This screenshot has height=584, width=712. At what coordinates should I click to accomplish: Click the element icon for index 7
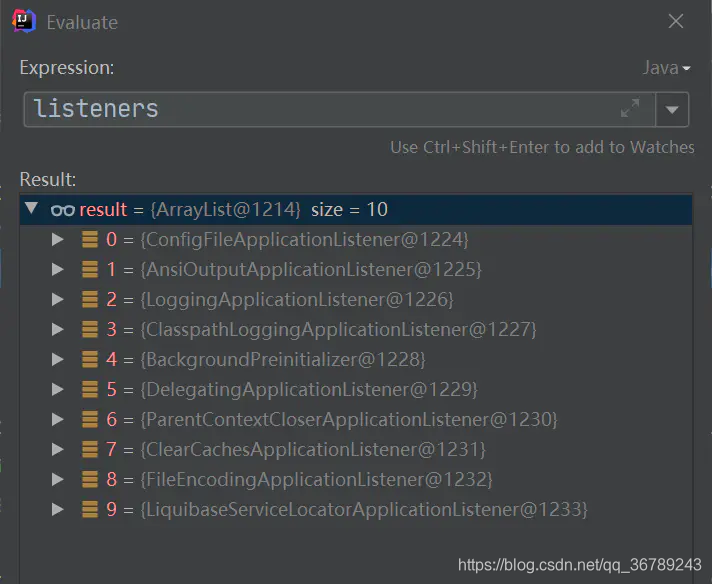(x=90, y=449)
